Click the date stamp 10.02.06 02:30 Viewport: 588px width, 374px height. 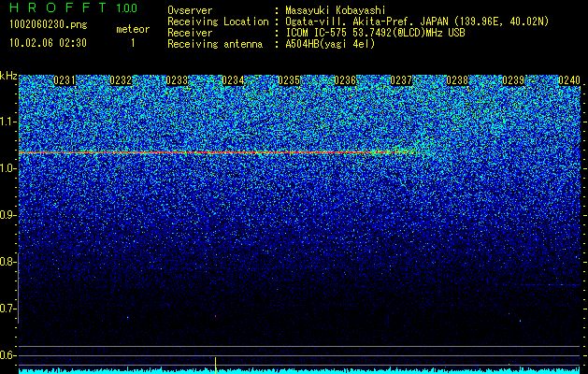click(x=48, y=43)
